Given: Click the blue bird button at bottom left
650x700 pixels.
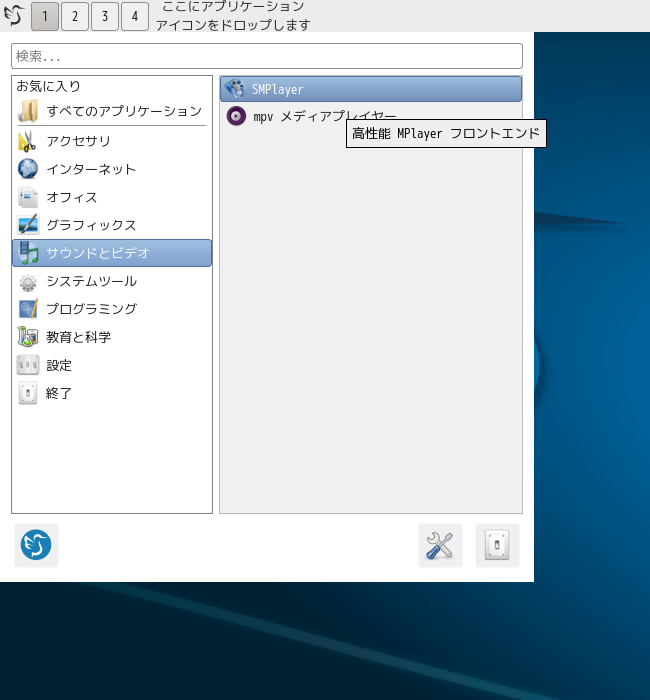Looking at the screenshot, I should 36,545.
